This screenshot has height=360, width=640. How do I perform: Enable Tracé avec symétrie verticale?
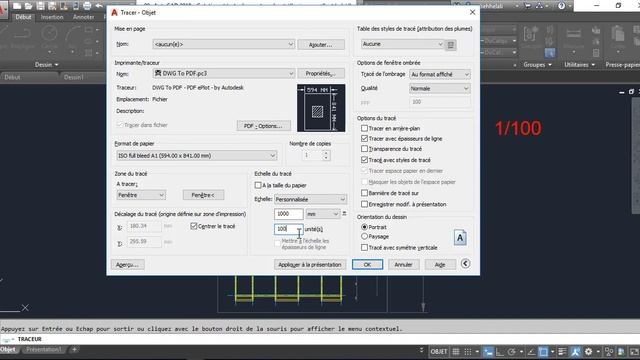tap(364, 247)
